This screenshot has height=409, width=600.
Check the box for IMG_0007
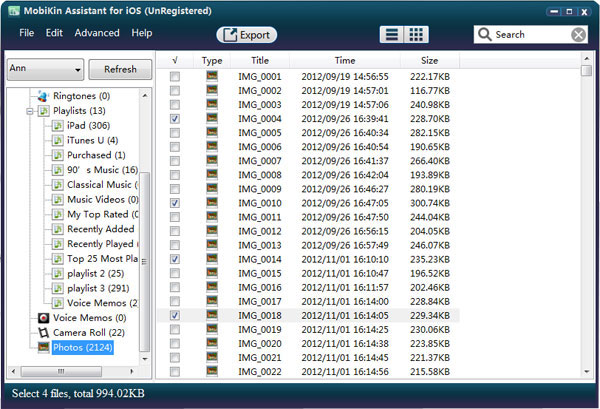click(175, 161)
